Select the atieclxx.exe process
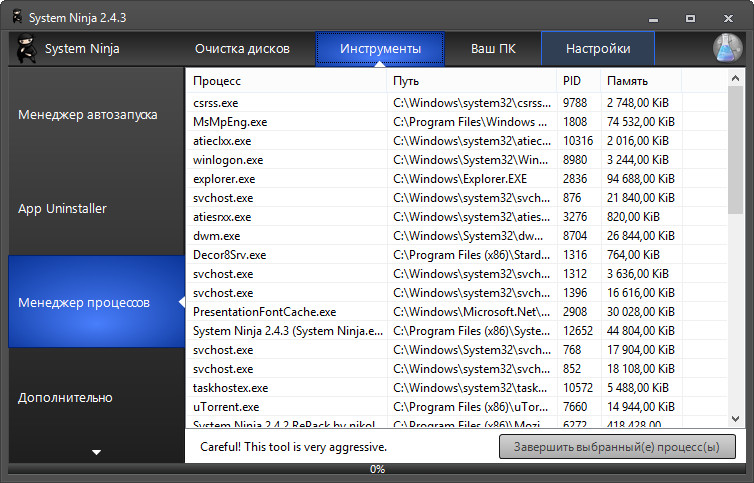The width and height of the screenshot is (754, 483). pos(456,141)
